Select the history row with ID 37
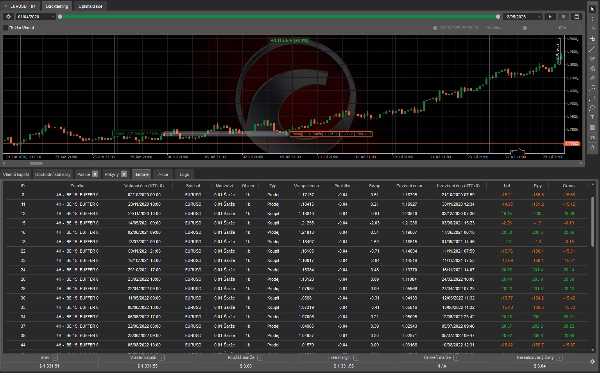Viewport: 600px width, 373px height. [296, 326]
